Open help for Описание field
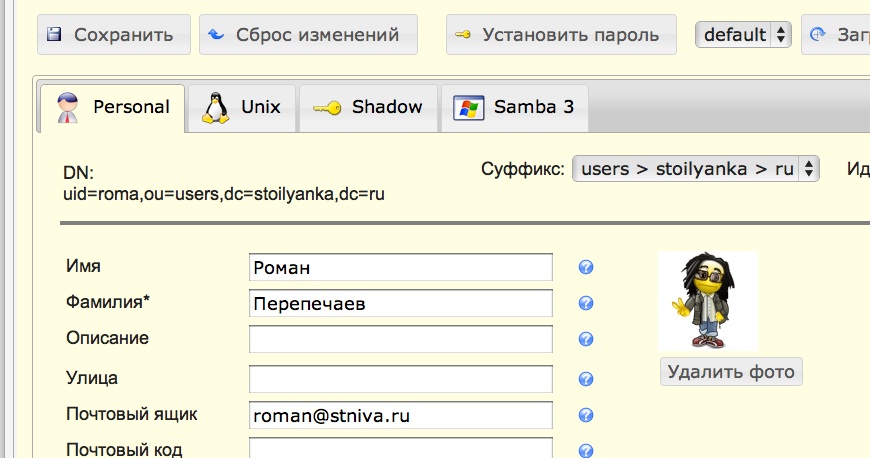Image resolution: width=870 pixels, height=458 pixels. (587, 341)
